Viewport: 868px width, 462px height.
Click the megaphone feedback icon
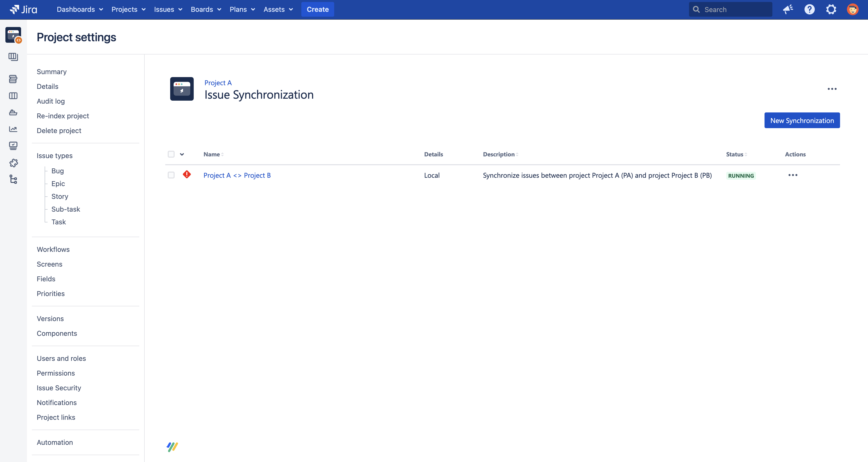click(788, 9)
